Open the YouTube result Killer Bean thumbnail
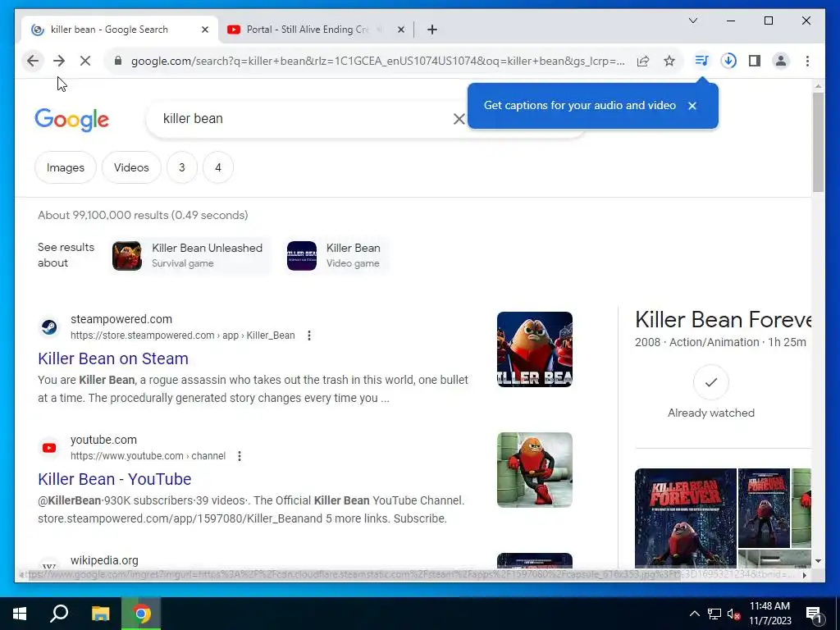 pyautogui.click(x=535, y=470)
